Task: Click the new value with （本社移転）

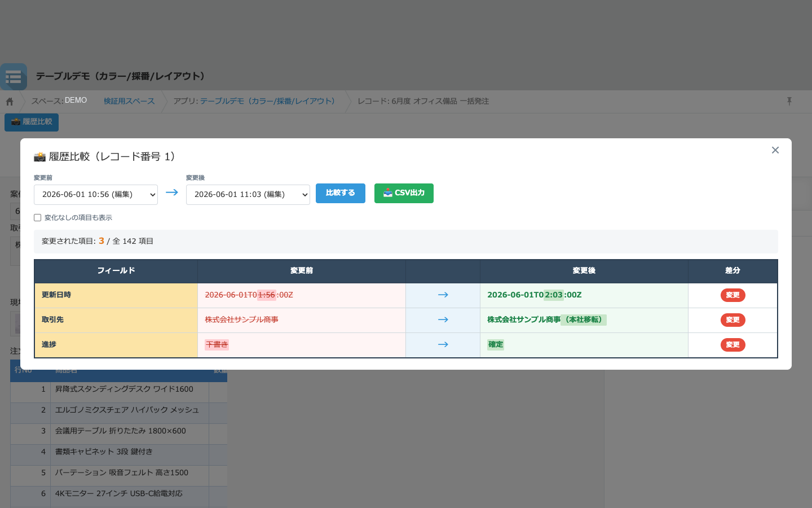Action: tap(547, 320)
